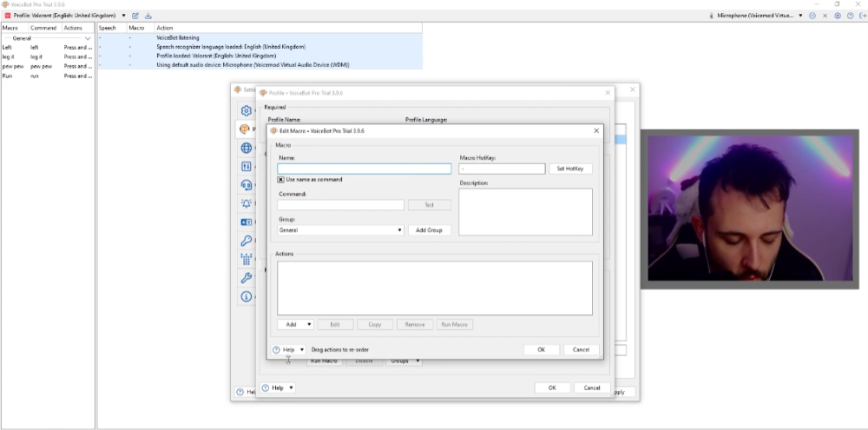This screenshot has width=868, height=430.
Task: Click the edit profile pencil icon
Action: (x=135, y=16)
